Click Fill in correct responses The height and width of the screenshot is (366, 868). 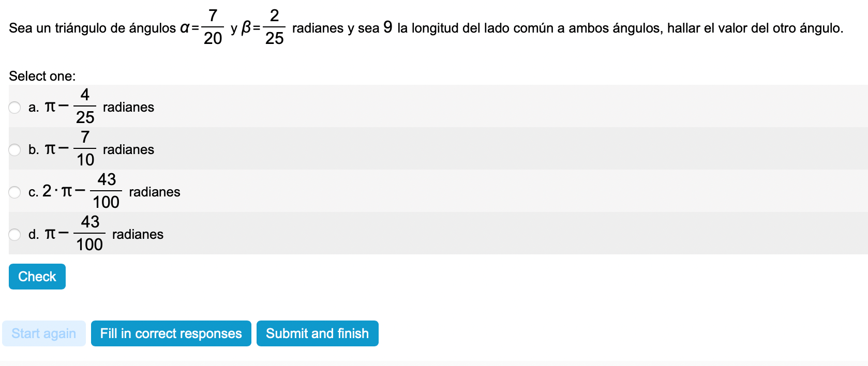pos(171,333)
